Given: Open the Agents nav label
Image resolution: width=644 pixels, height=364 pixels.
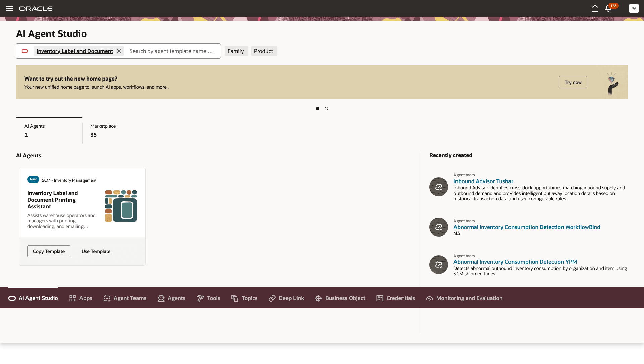Looking at the screenshot, I should 177,298.
